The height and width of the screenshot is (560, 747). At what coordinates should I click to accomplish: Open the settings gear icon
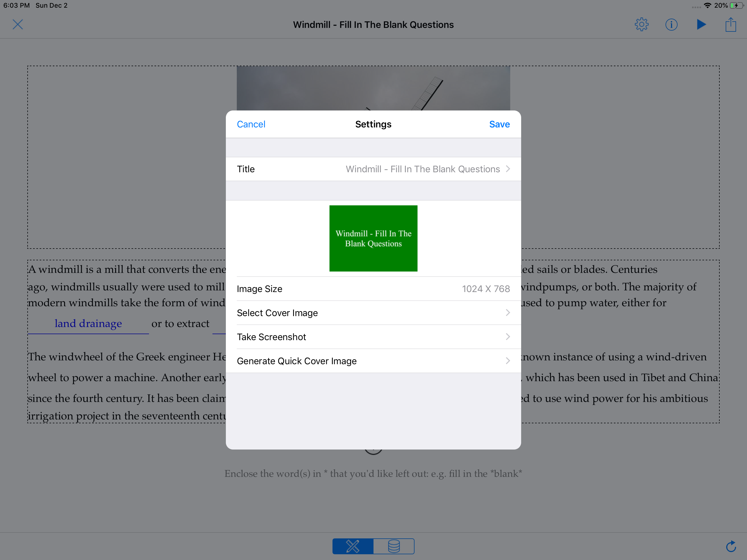[x=641, y=25]
